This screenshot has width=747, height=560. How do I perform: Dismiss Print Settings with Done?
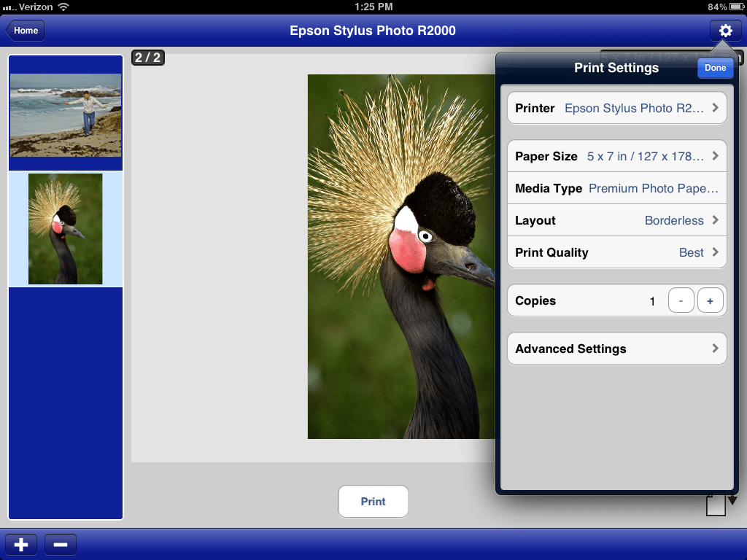coord(715,68)
